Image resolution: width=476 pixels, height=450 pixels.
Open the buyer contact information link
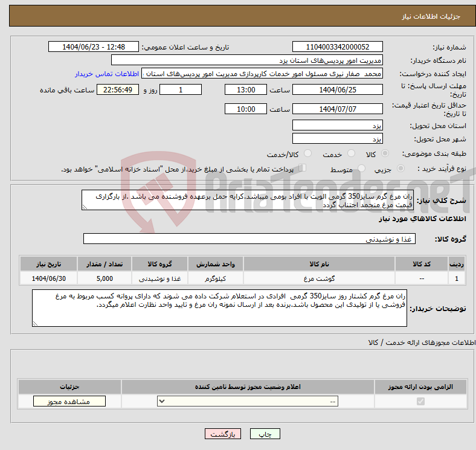pyautogui.click(x=107, y=74)
